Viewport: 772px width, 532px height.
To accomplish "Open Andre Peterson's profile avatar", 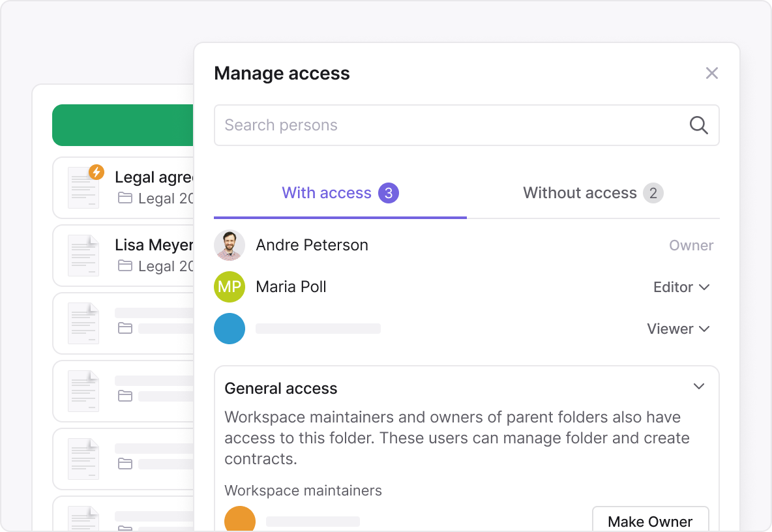I will (x=230, y=245).
